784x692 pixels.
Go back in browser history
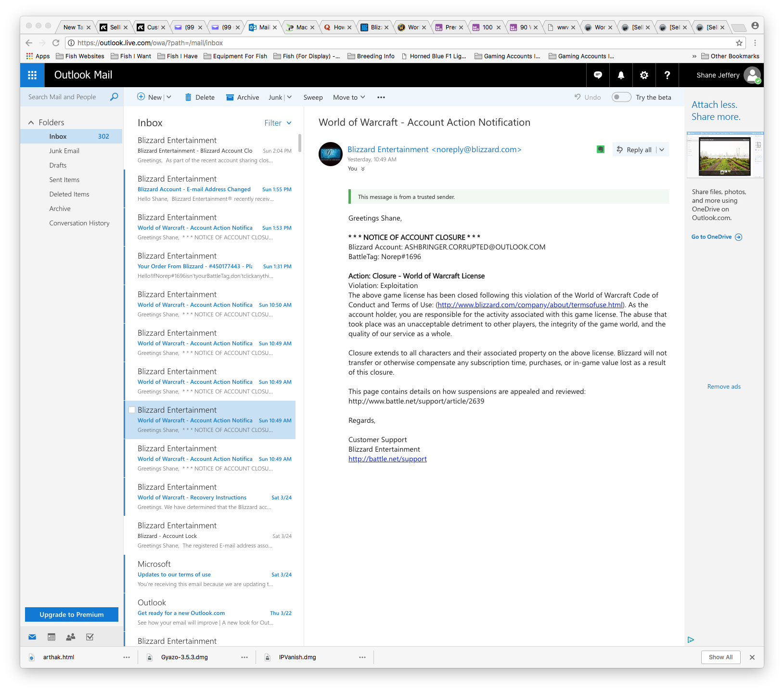(29, 43)
